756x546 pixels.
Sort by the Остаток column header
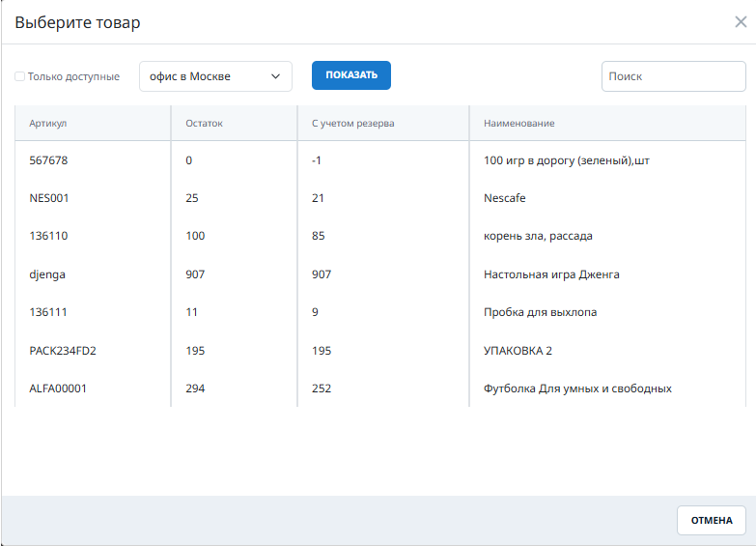tap(204, 124)
